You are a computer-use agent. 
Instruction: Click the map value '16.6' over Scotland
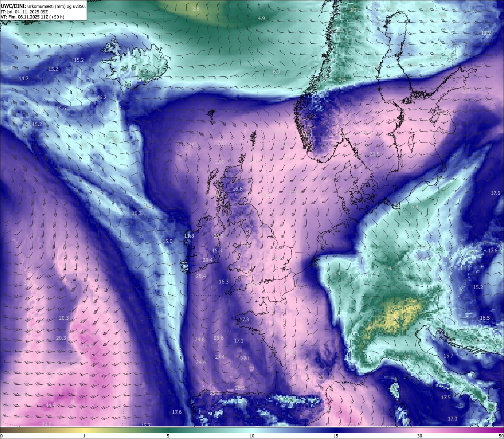[x=237, y=189]
